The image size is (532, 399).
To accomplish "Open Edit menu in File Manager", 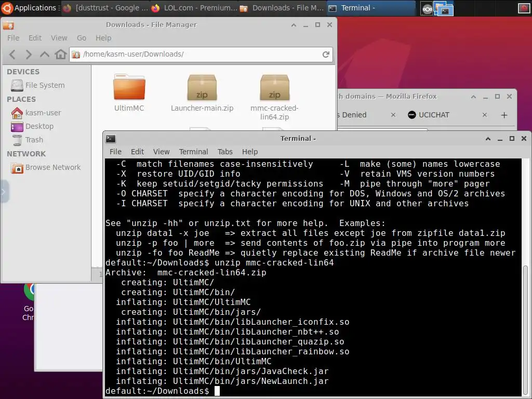I will click(35, 38).
